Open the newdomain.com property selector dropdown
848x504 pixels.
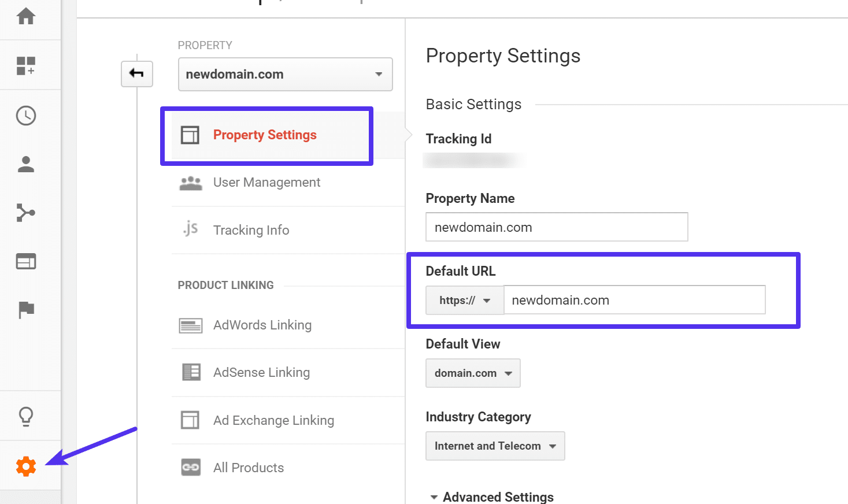(x=285, y=74)
